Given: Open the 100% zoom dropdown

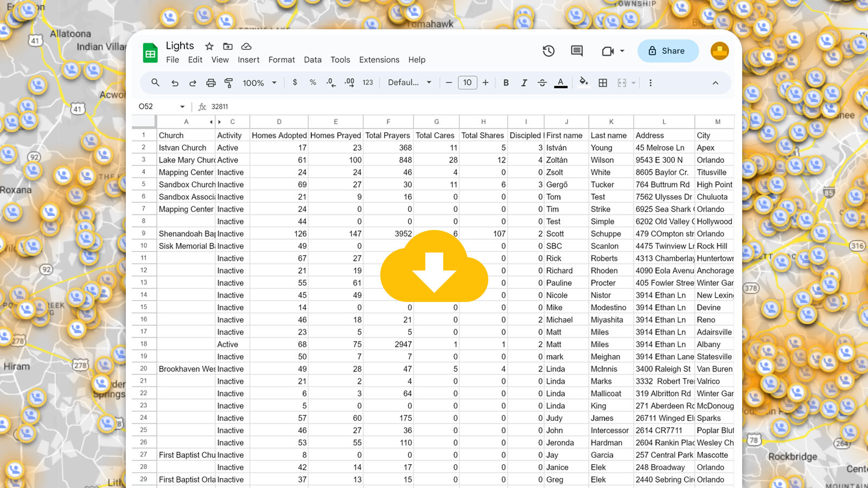Looking at the screenshot, I should pyautogui.click(x=259, y=83).
